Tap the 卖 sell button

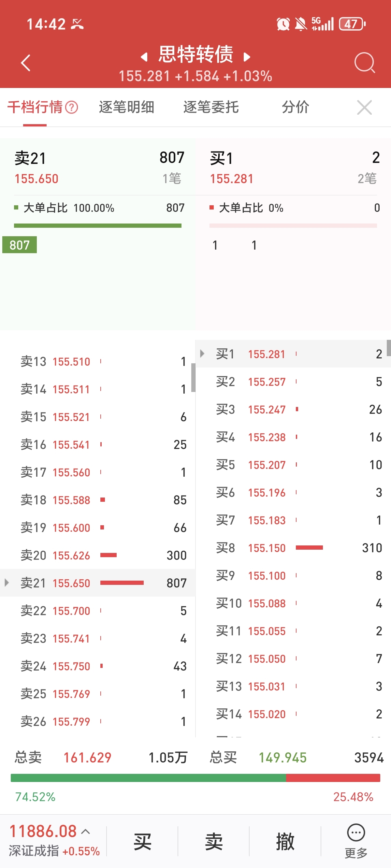coord(214,841)
